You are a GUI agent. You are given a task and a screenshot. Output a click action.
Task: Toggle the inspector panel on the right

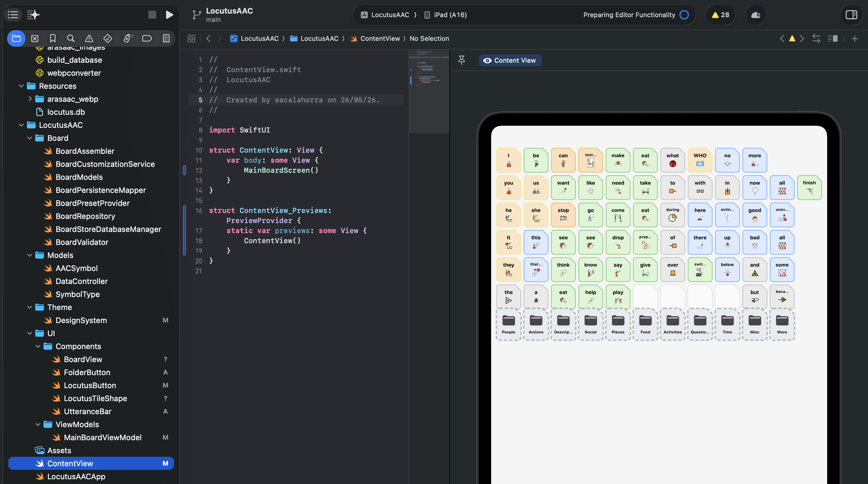point(851,15)
